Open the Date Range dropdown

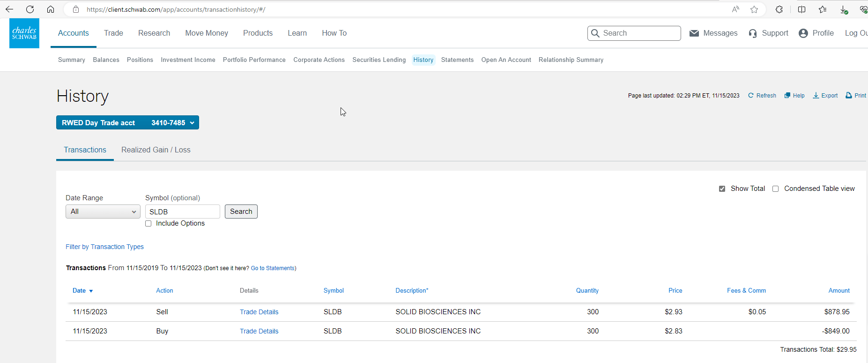[x=103, y=212]
